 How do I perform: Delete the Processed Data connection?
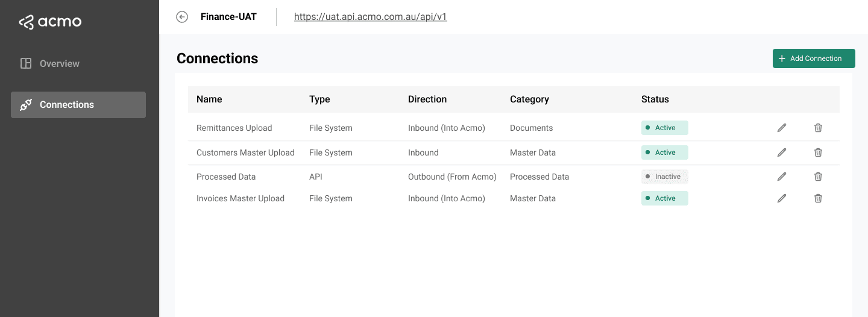point(818,177)
